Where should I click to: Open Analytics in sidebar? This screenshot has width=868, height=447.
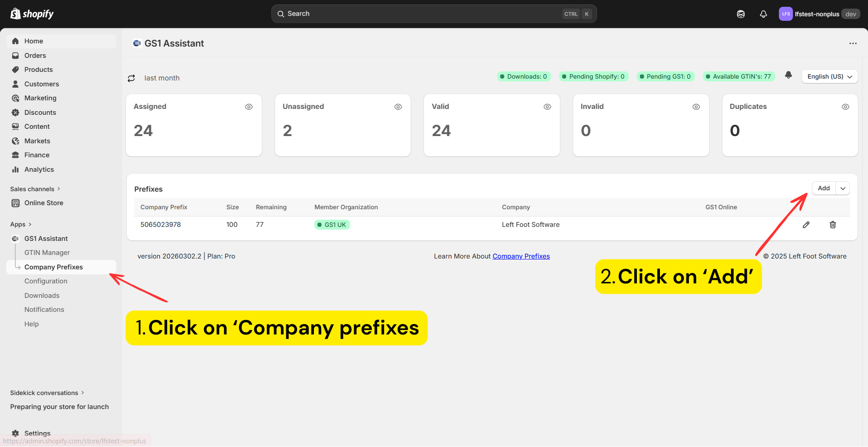pyautogui.click(x=61, y=169)
